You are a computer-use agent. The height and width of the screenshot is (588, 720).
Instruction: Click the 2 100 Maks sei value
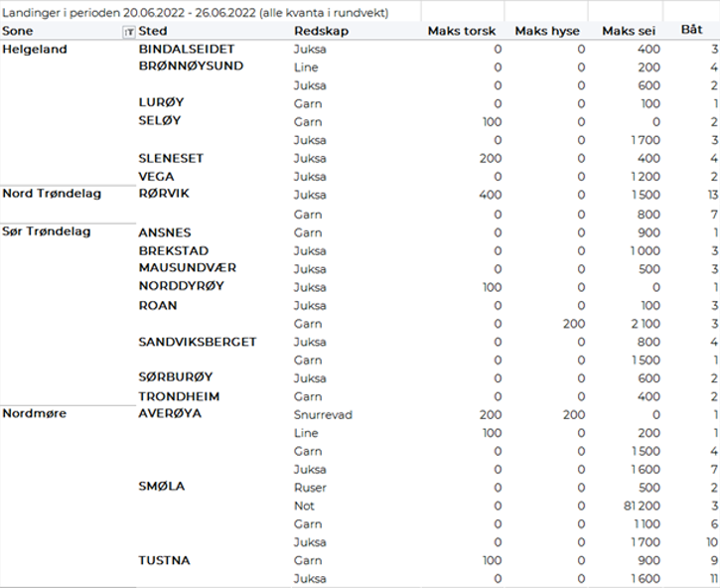tap(643, 323)
